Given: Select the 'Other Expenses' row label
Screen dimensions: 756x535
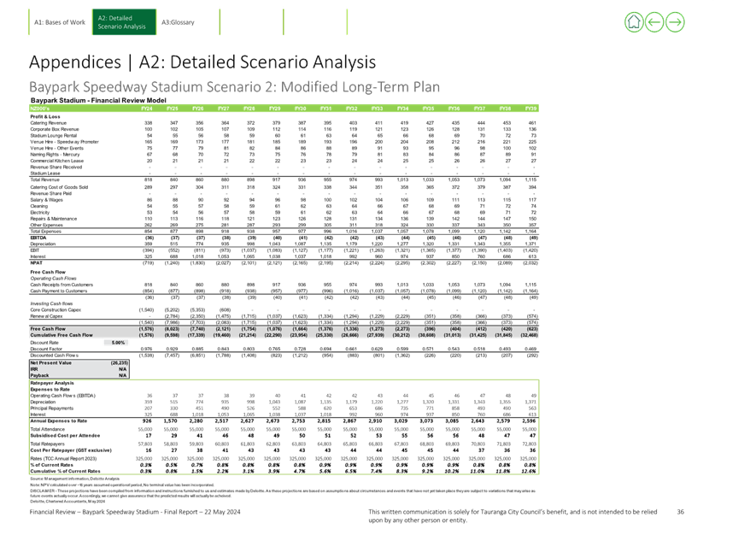Looking at the screenshot, I should [x=46, y=225].
